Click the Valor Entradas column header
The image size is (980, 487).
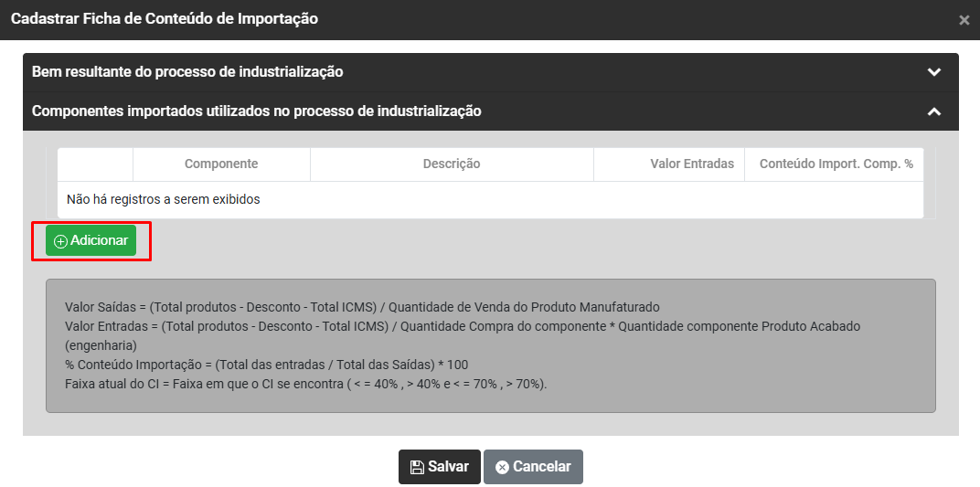coord(692,164)
